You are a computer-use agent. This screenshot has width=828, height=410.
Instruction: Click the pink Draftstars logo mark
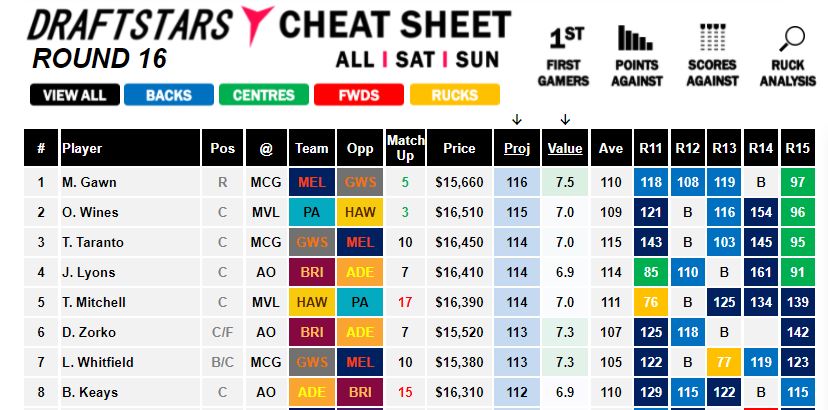coord(256,25)
